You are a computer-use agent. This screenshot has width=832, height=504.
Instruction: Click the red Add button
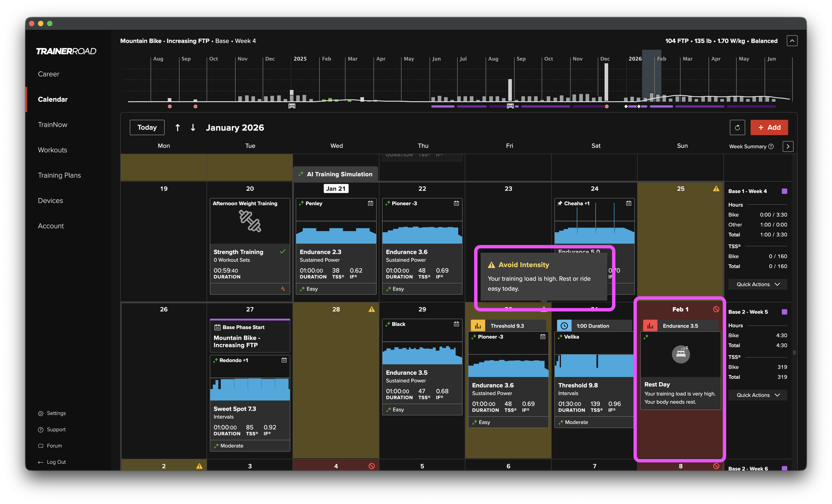tap(769, 127)
